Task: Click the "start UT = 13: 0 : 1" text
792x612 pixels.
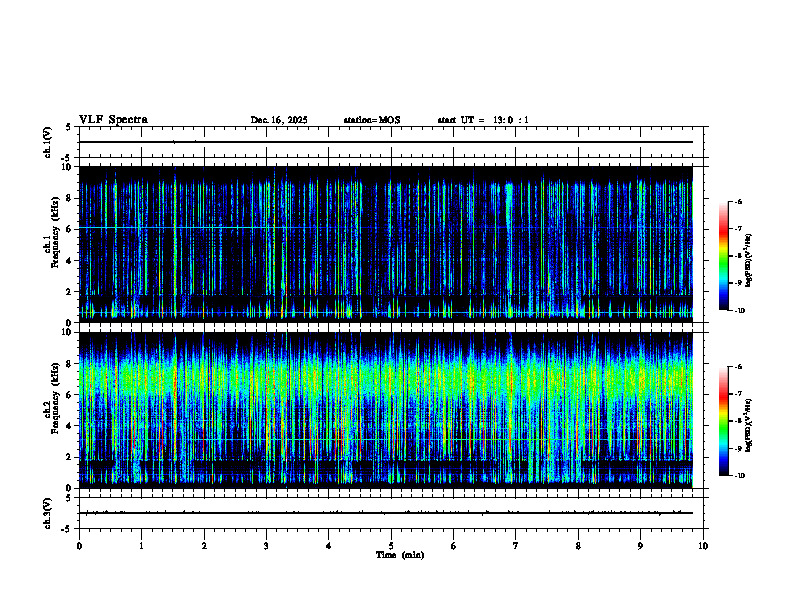Action: point(483,120)
